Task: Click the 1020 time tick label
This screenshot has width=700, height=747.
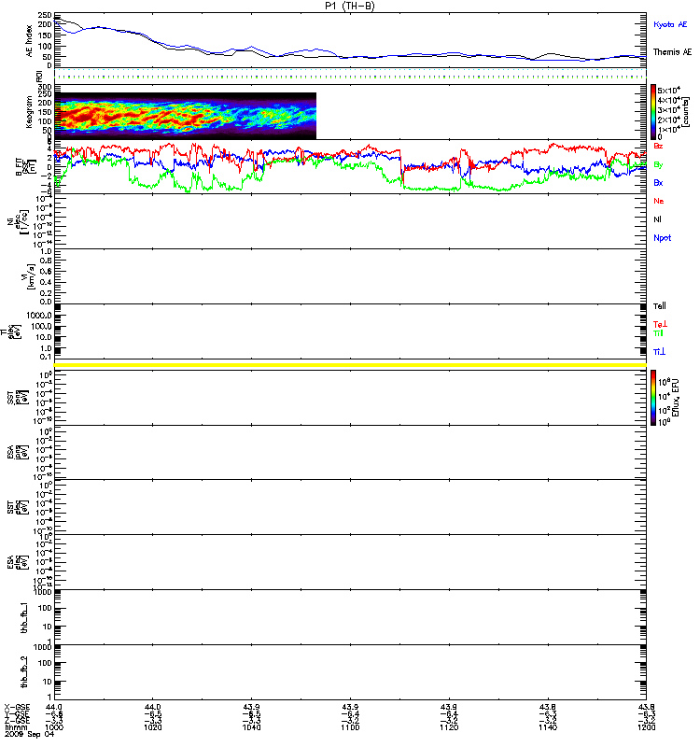Action: tap(152, 727)
